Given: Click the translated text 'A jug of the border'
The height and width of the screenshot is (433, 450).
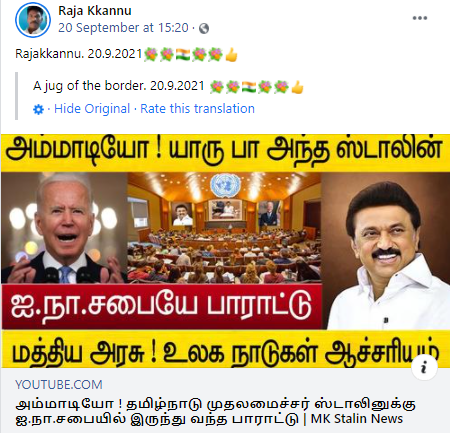Looking at the screenshot, I should click(118, 86).
